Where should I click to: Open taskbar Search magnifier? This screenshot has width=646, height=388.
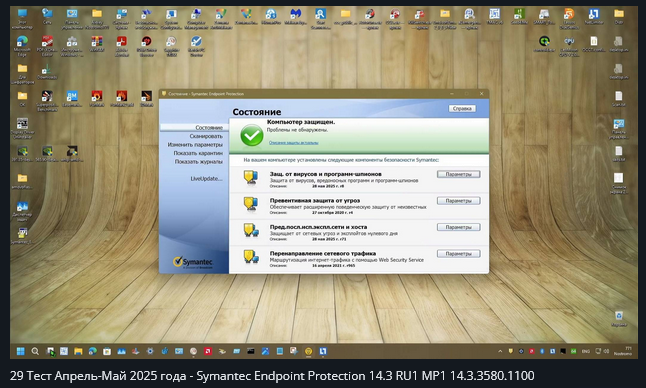coord(35,351)
